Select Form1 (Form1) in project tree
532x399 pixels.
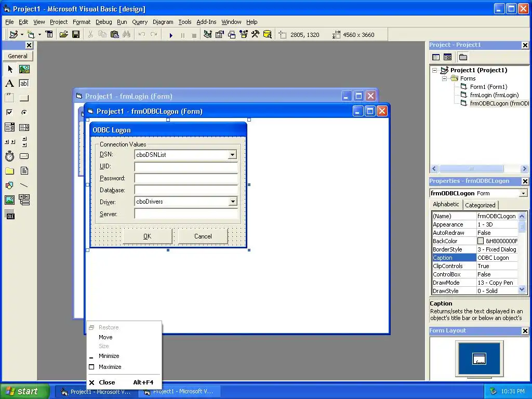coord(488,87)
